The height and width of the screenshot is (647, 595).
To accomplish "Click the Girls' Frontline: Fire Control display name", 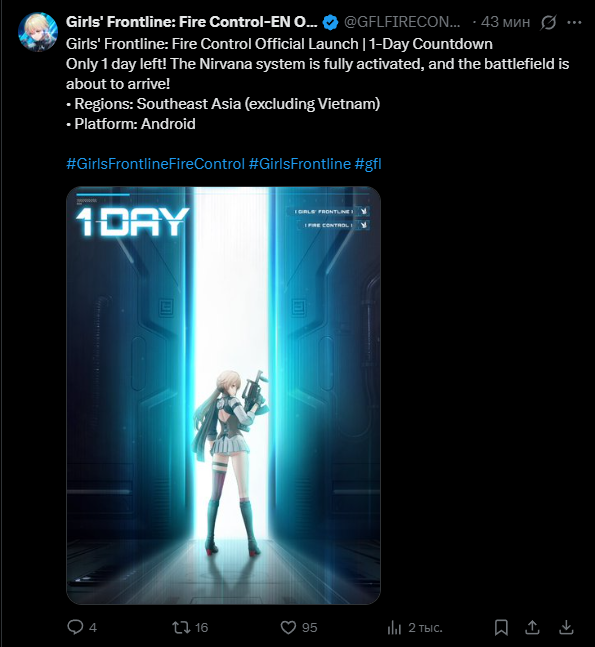I will point(191,22).
